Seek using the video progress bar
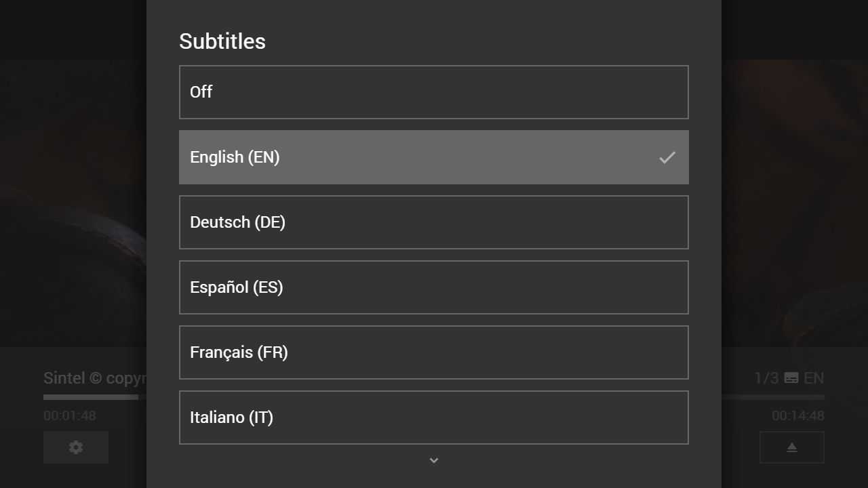 (x=95, y=397)
